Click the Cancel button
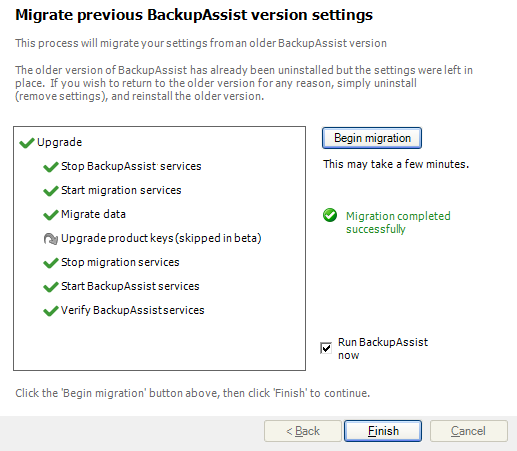Viewport: 517px width, 451px height. point(469,431)
